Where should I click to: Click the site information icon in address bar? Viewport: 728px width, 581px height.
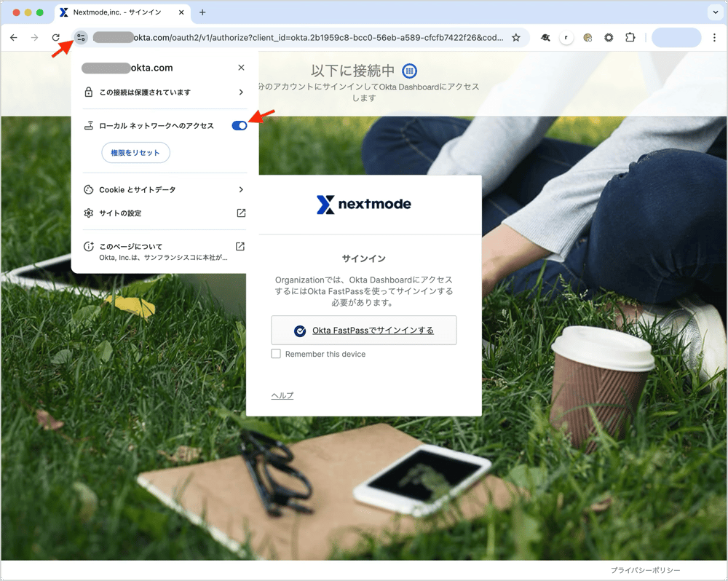point(82,38)
